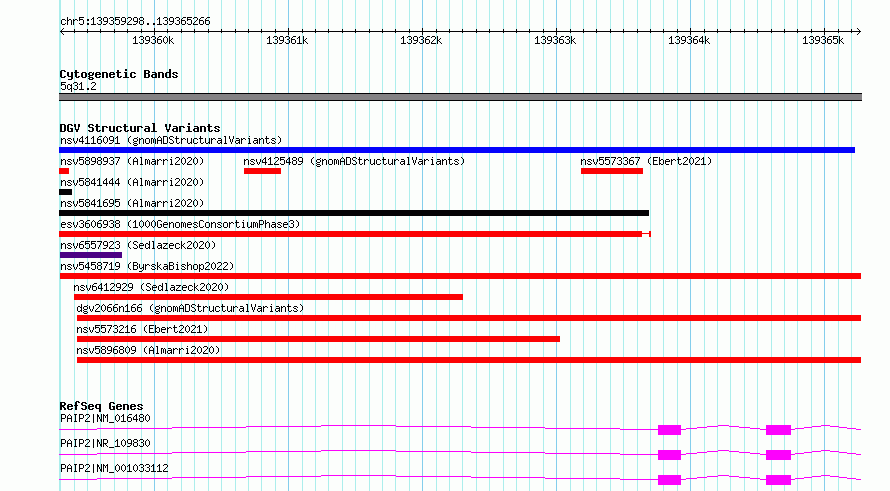The image size is (890, 491).
Task: Click first exon box of PAIP2|NM_001033112
Action: (669, 480)
